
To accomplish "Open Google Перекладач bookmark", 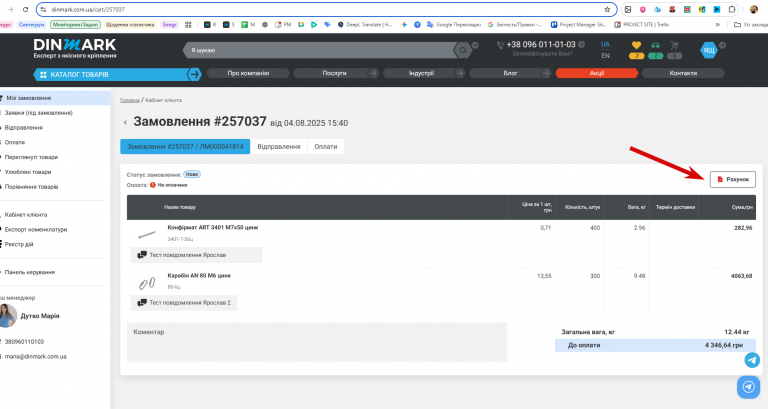I will 454,24.
